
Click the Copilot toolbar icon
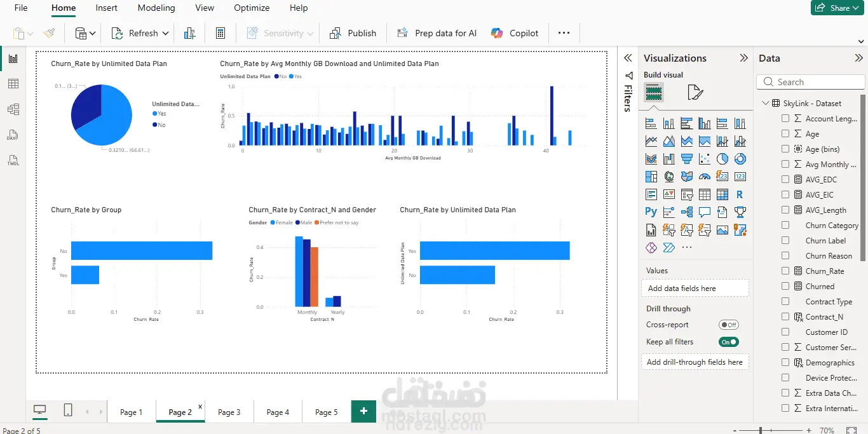click(x=497, y=33)
